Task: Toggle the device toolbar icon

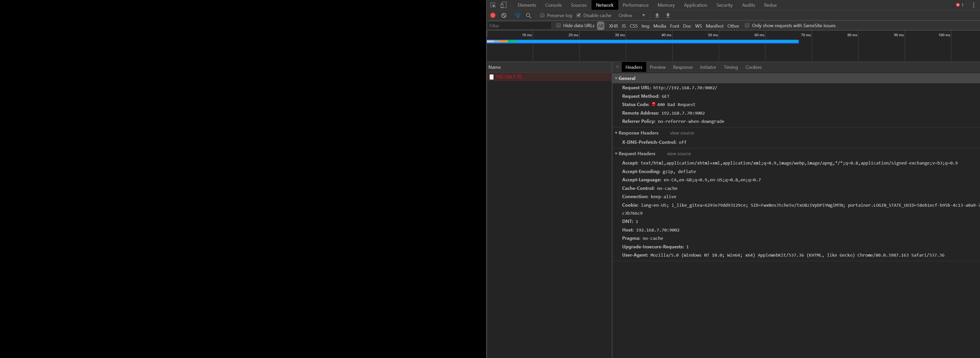Action: [x=503, y=5]
